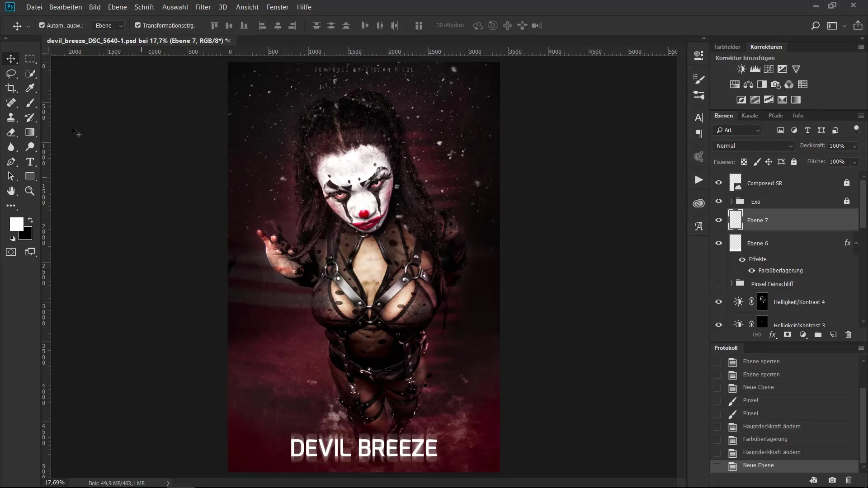
Task: Hide the Ebene 6 layer
Action: [x=718, y=243]
